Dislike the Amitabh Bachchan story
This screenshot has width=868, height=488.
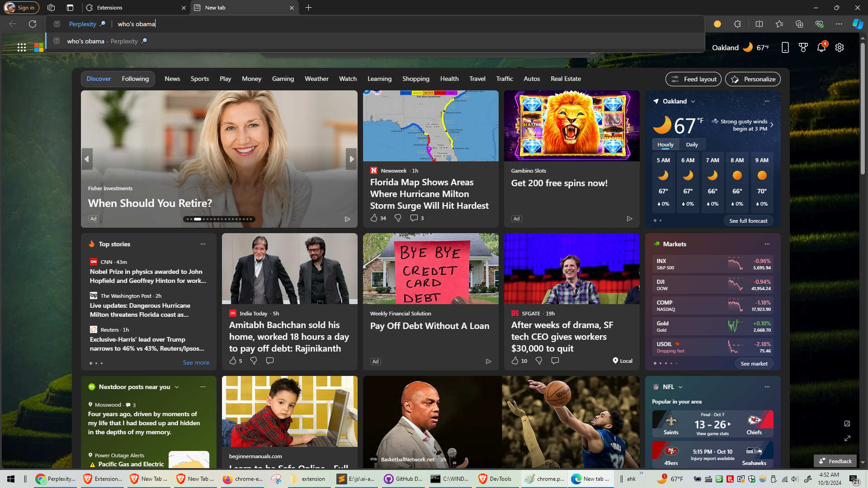tap(254, 361)
